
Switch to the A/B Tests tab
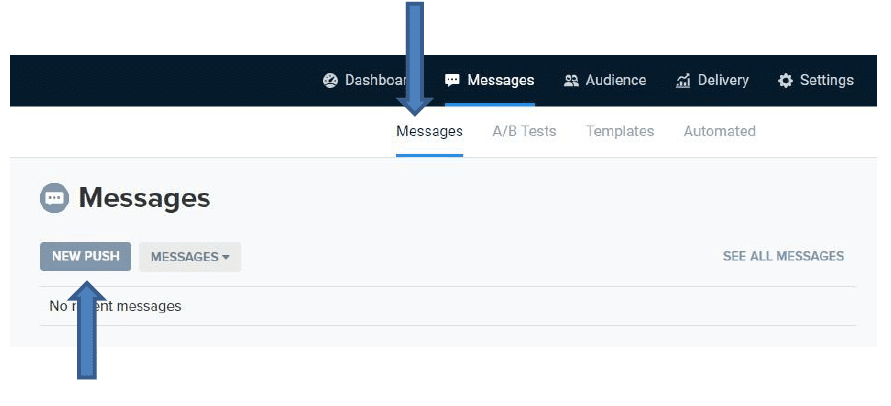click(524, 131)
